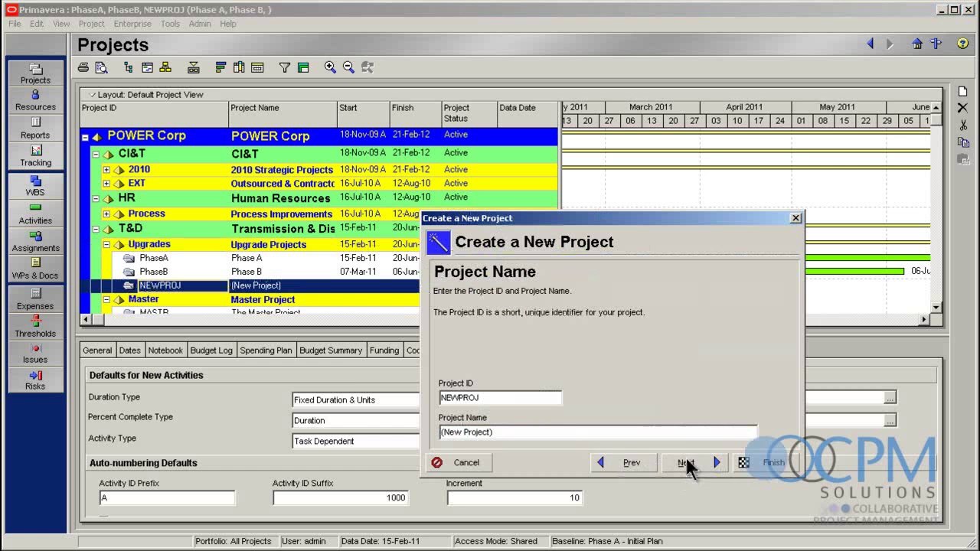Click the Finish button in the wizard
Viewport: 980px width, 551px height.
pos(766,462)
